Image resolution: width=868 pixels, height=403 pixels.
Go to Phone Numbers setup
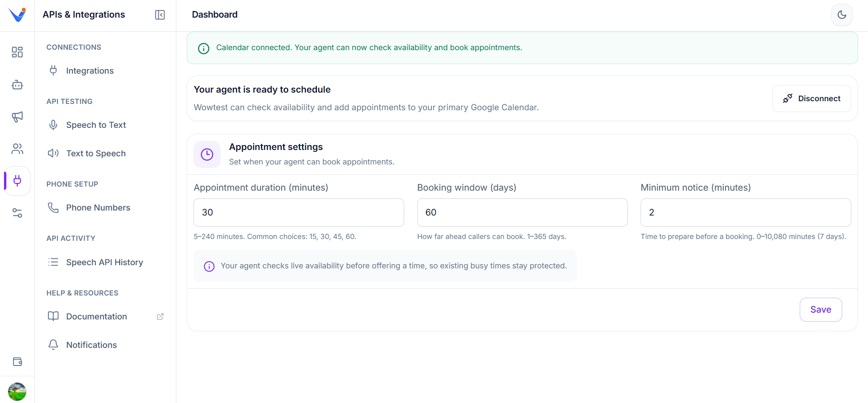tap(105, 208)
